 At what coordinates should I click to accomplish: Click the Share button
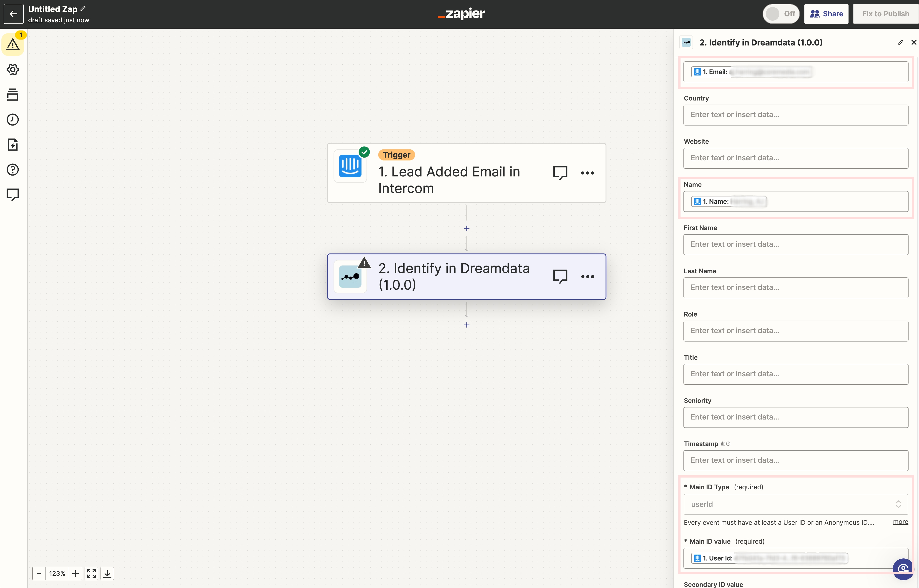[x=826, y=14]
